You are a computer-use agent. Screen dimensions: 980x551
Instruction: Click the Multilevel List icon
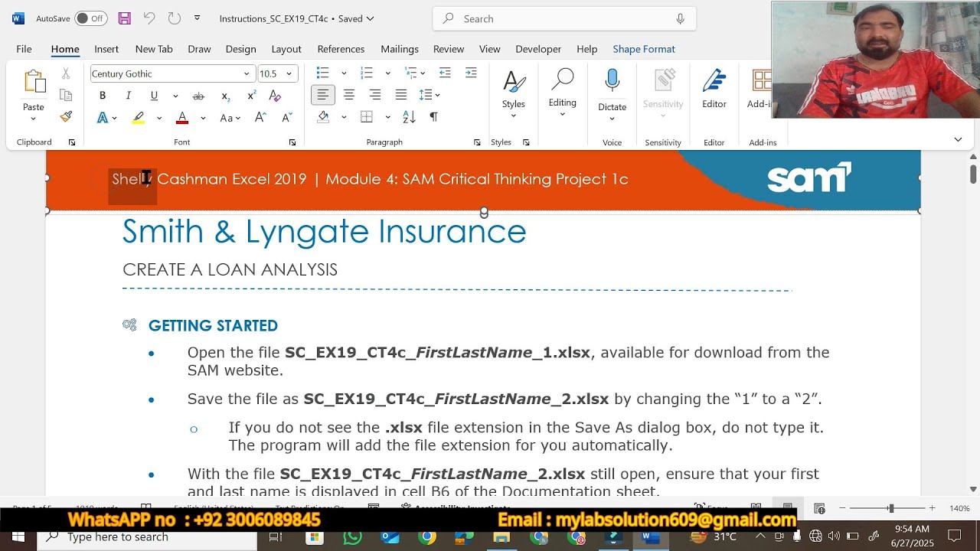pos(411,73)
